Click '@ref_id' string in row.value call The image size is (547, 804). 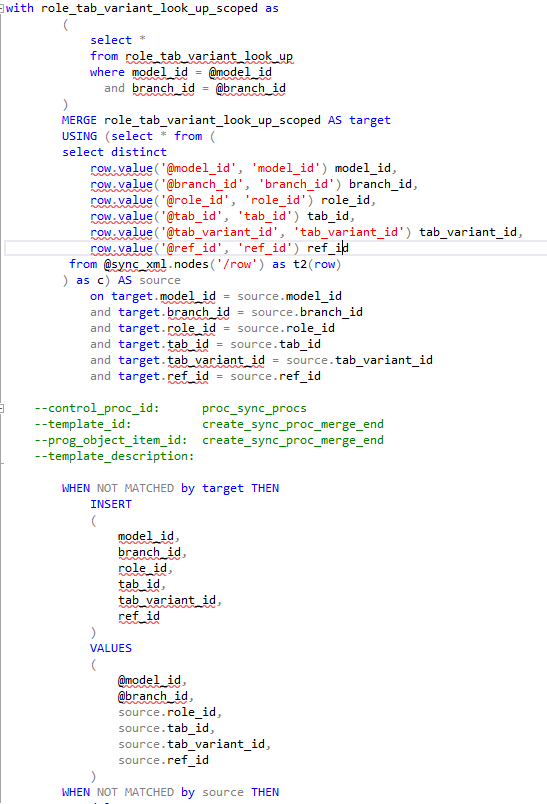[x=195, y=248]
